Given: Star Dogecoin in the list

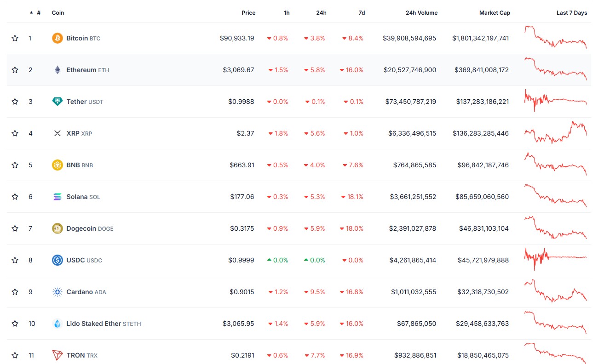Looking at the screenshot, I should coord(15,228).
